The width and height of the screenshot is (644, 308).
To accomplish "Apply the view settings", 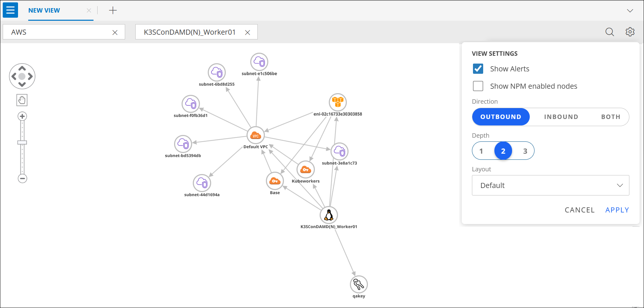I will (x=617, y=210).
